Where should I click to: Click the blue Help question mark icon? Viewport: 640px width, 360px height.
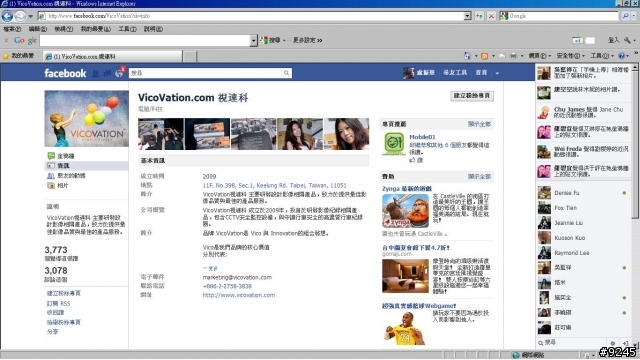tap(622, 56)
